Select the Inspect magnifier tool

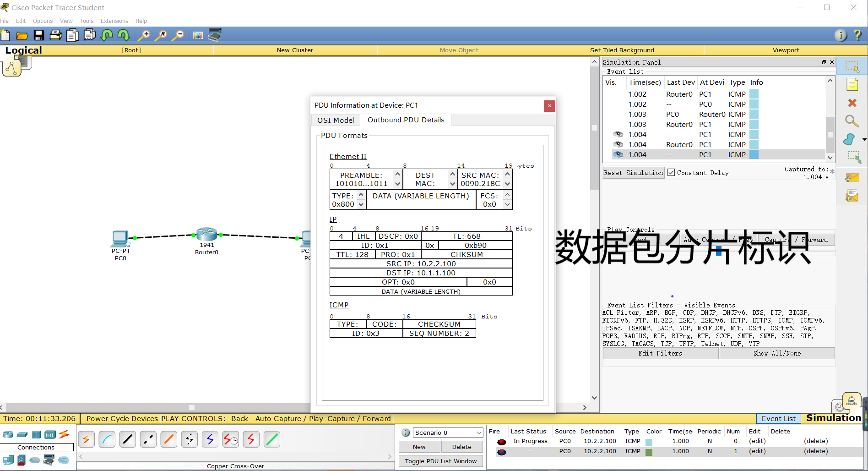(x=852, y=121)
